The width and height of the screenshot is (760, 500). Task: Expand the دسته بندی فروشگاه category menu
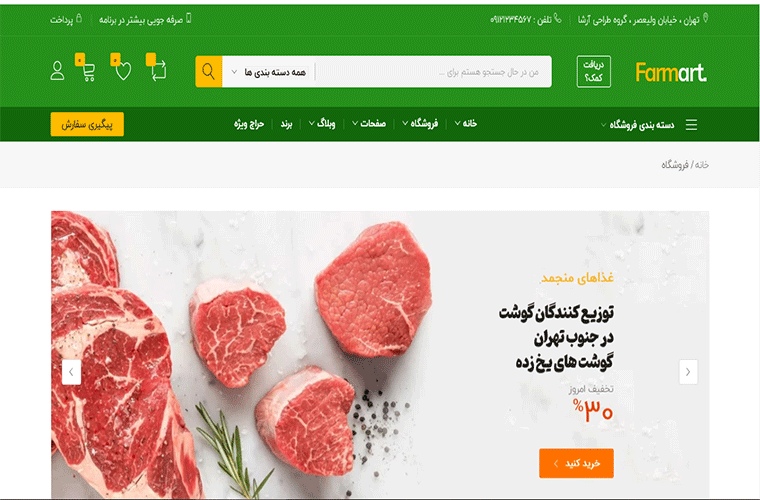point(637,125)
